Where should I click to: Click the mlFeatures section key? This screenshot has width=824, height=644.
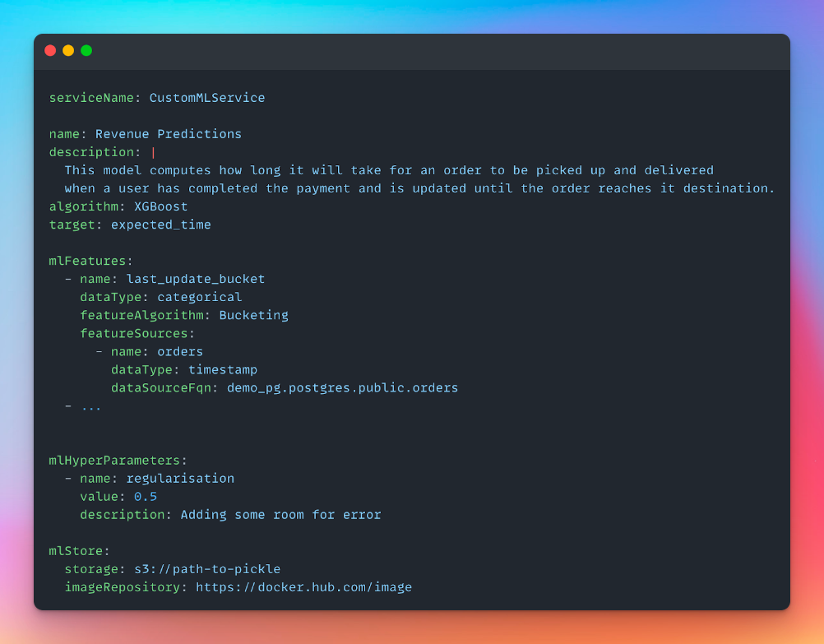click(x=87, y=261)
